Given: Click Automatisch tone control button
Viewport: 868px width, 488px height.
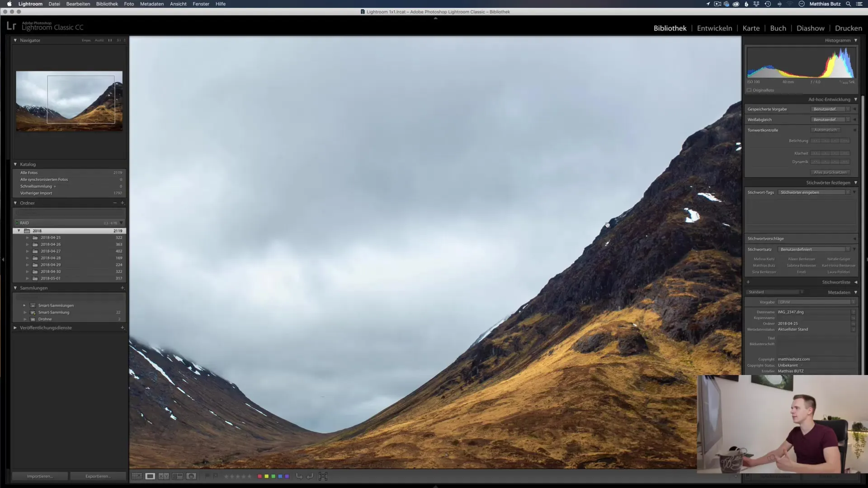Looking at the screenshot, I should pyautogui.click(x=826, y=130).
